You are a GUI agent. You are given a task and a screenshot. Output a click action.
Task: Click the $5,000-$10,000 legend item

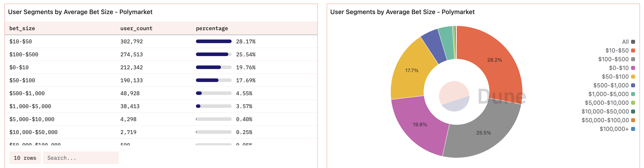tap(609, 103)
